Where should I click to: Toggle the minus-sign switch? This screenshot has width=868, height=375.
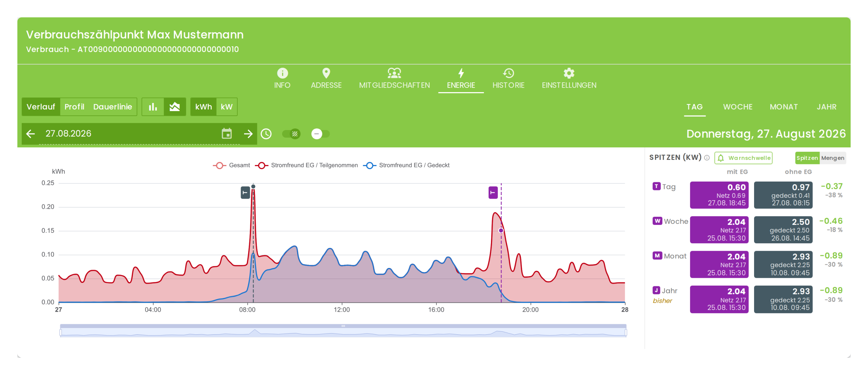tap(320, 134)
